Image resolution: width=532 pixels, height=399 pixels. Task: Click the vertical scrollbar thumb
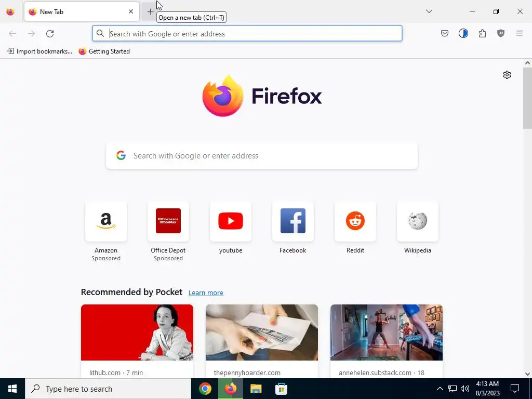527,98
